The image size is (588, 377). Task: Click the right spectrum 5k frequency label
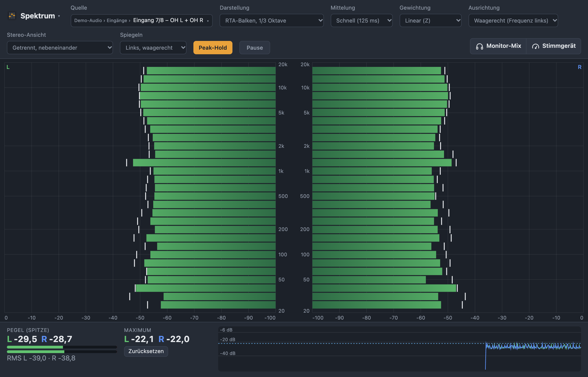[x=306, y=113]
